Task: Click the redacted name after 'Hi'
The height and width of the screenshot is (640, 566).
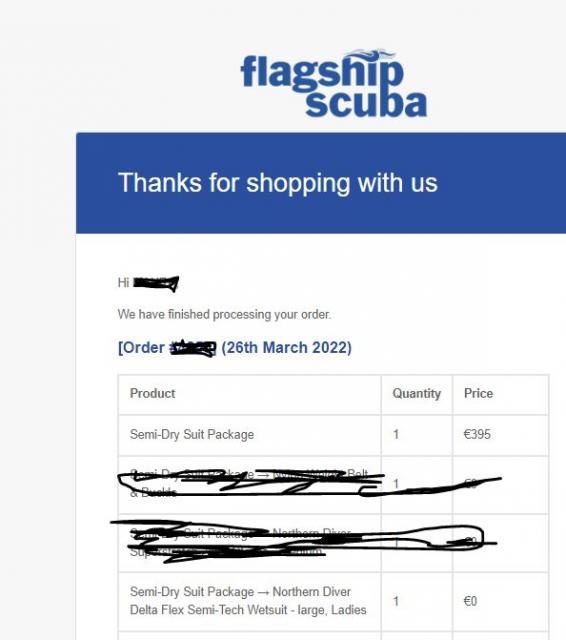Action: click(156, 283)
